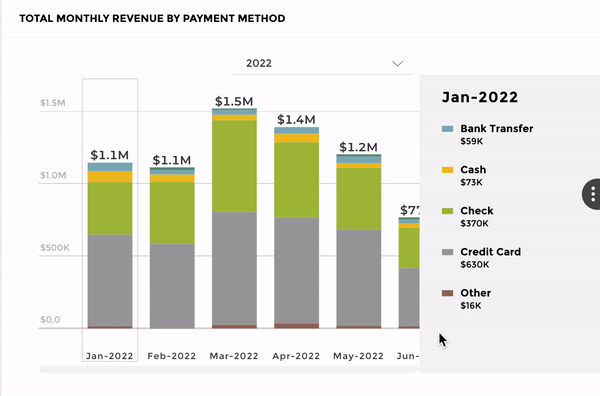Click the Bank Transfer legend label
This screenshot has width=600, height=396.
(497, 129)
